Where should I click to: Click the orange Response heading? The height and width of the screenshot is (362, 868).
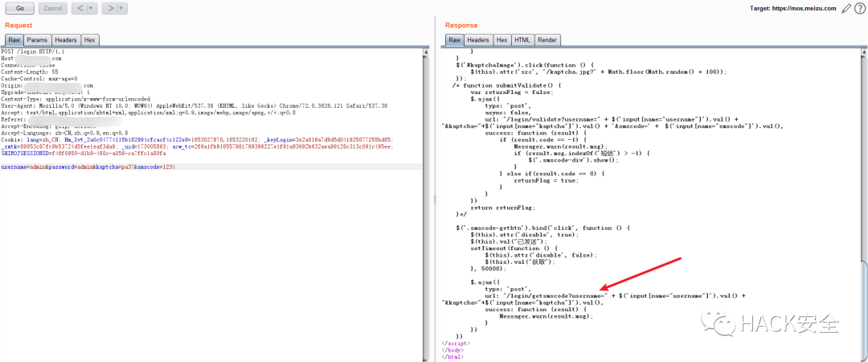point(461,26)
